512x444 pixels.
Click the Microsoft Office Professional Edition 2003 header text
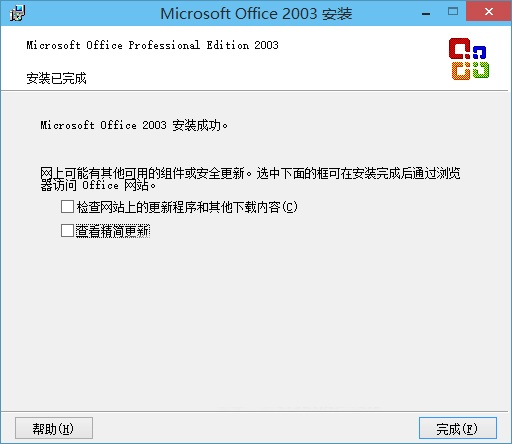click(152, 45)
